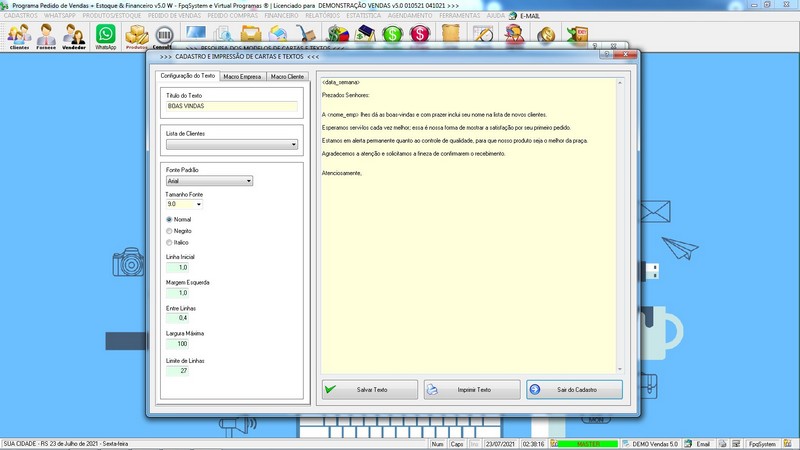Open the CADASTROS menu
Viewport: 800px width, 450px height.
click(x=20, y=16)
